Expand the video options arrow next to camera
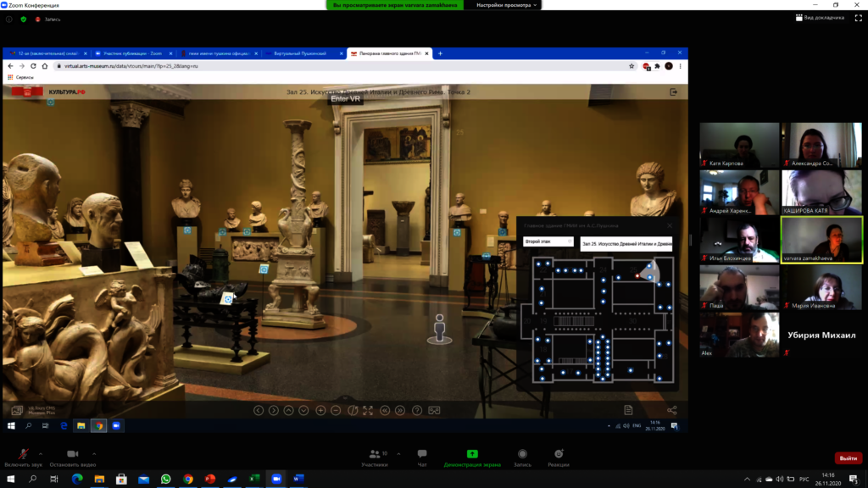The image size is (868, 488). (x=94, y=454)
